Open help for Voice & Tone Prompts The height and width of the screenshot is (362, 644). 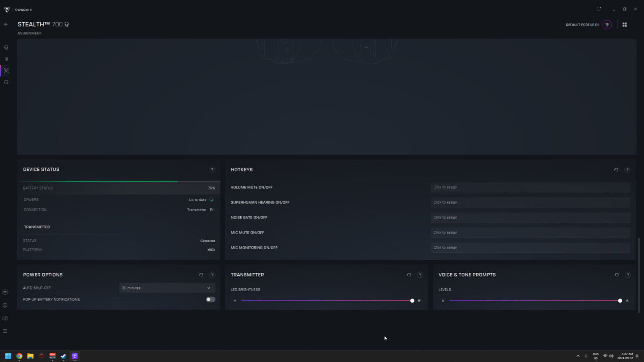coord(627,275)
